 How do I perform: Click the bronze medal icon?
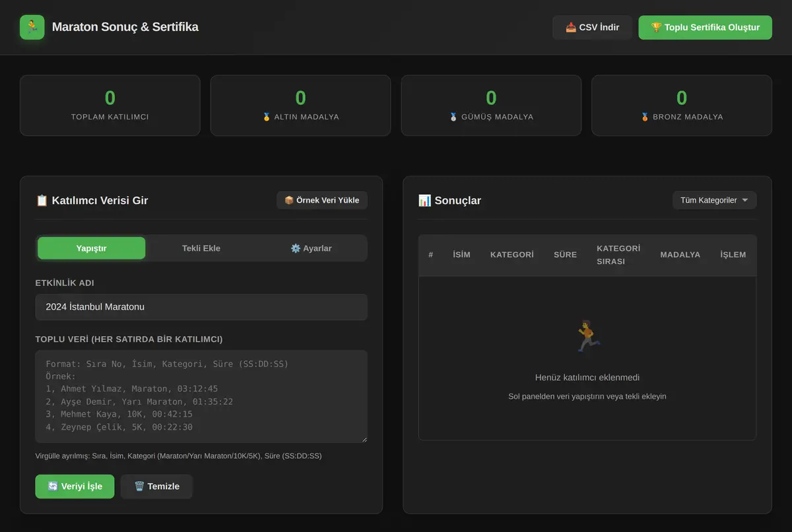tap(645, 117)
